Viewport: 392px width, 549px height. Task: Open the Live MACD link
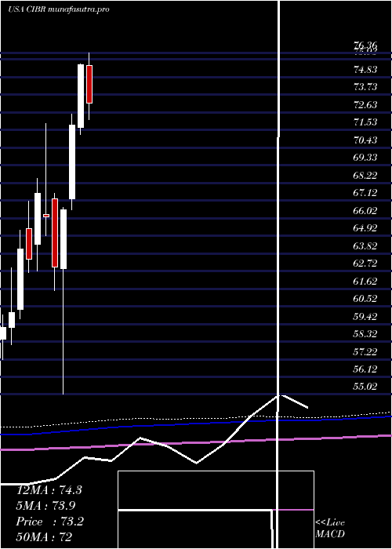330,528
